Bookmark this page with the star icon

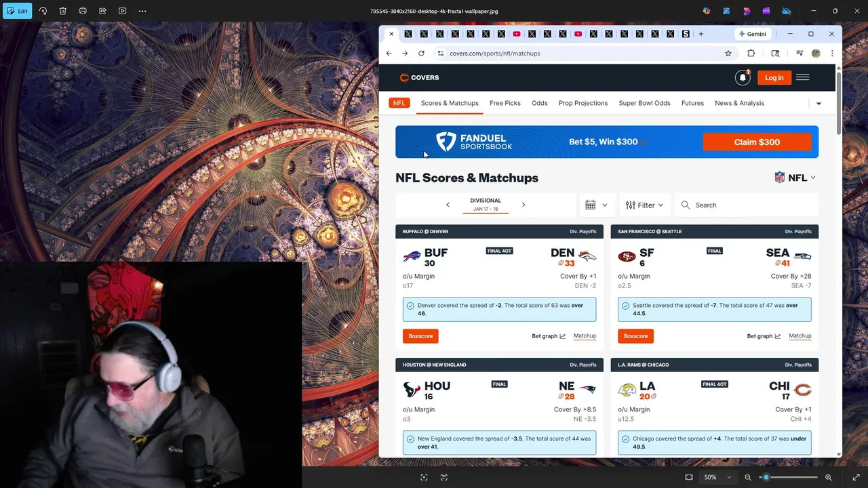(728, 54)
